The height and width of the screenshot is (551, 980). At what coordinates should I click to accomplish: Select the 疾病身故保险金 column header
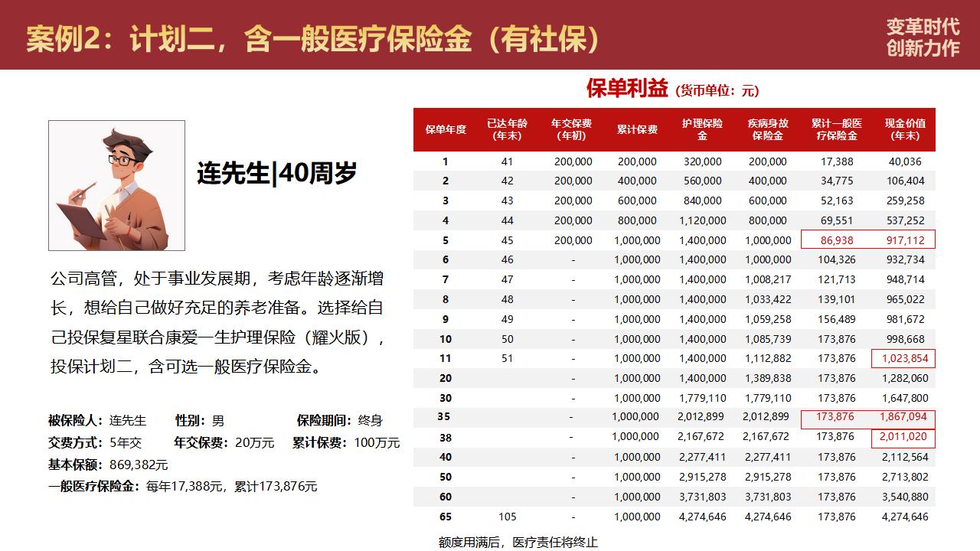click(767, 129)
